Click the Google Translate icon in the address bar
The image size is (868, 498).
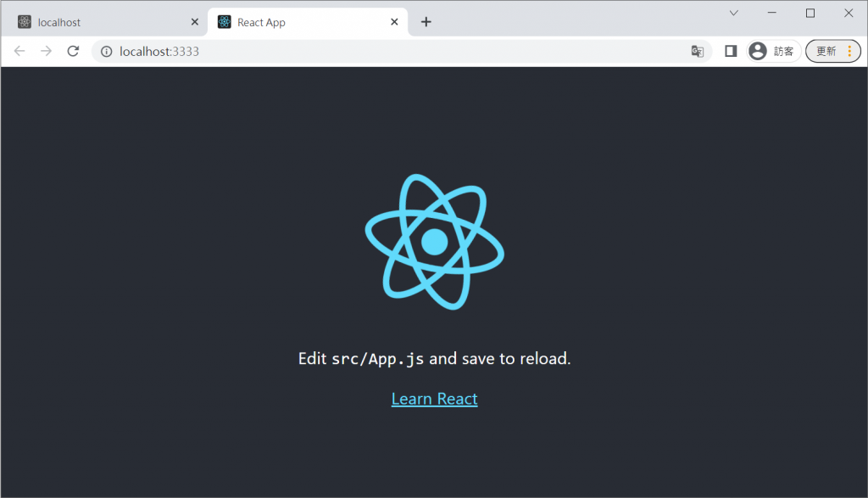698,51
